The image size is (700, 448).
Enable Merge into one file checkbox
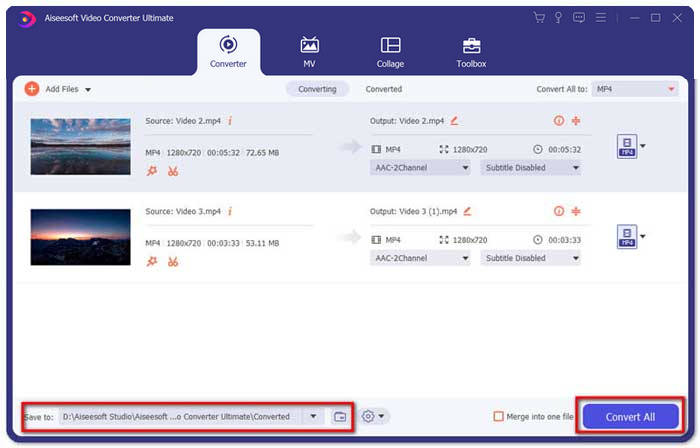coord(498,416)
